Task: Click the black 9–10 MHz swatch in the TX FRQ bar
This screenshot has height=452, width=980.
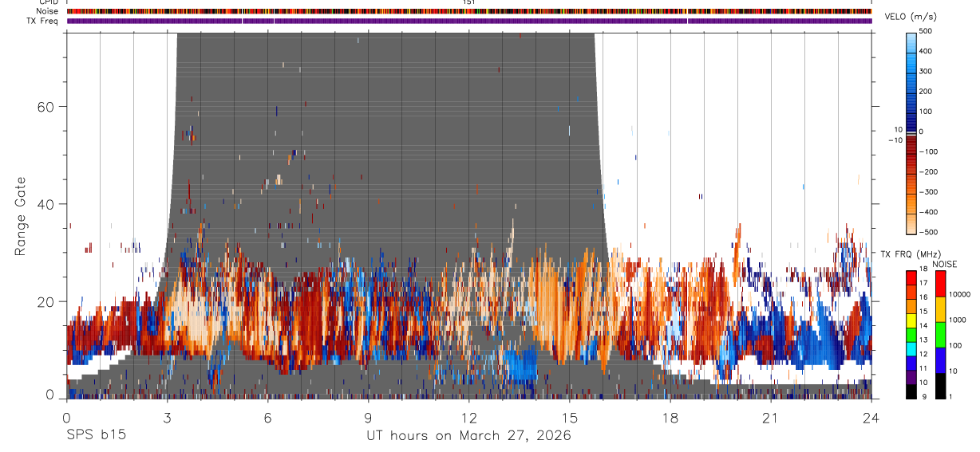Action: [x=911, y=391]
